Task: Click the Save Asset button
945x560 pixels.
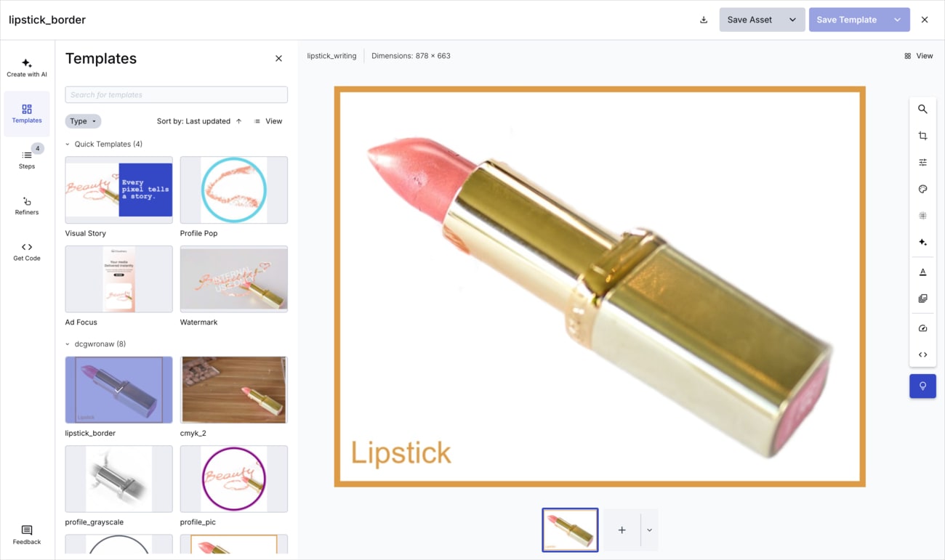Action: pos(749,20)
